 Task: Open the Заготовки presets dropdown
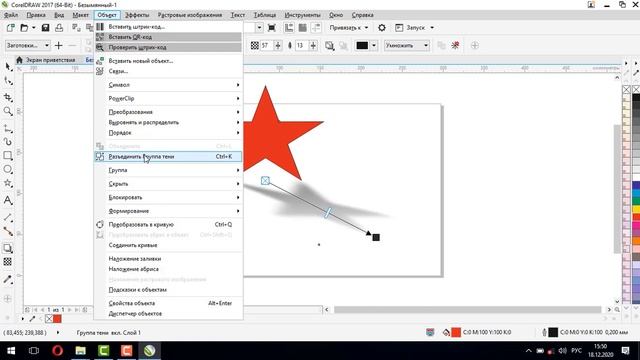pyautogui.click(x=28, y=45)
